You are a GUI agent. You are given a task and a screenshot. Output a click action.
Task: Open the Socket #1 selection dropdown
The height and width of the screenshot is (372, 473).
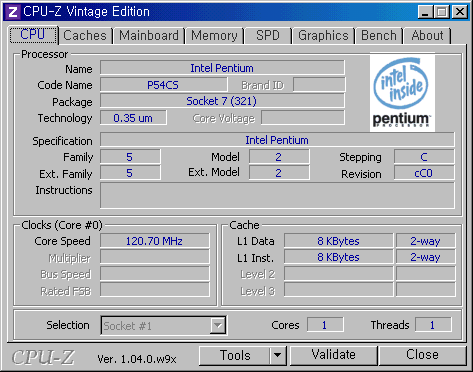tap(218, 325)
